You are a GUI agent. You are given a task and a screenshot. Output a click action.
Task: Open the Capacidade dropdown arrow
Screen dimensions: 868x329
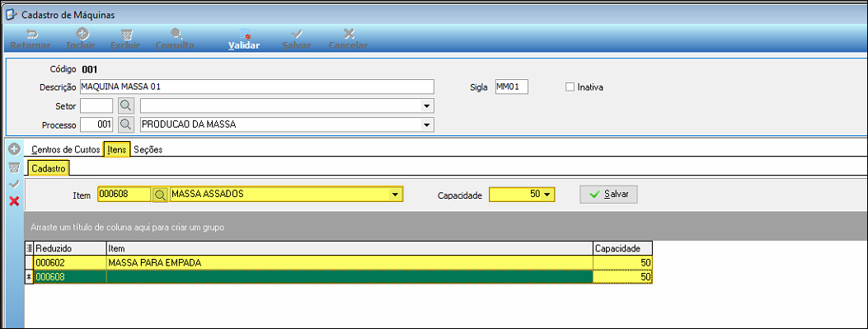(547, 195)
